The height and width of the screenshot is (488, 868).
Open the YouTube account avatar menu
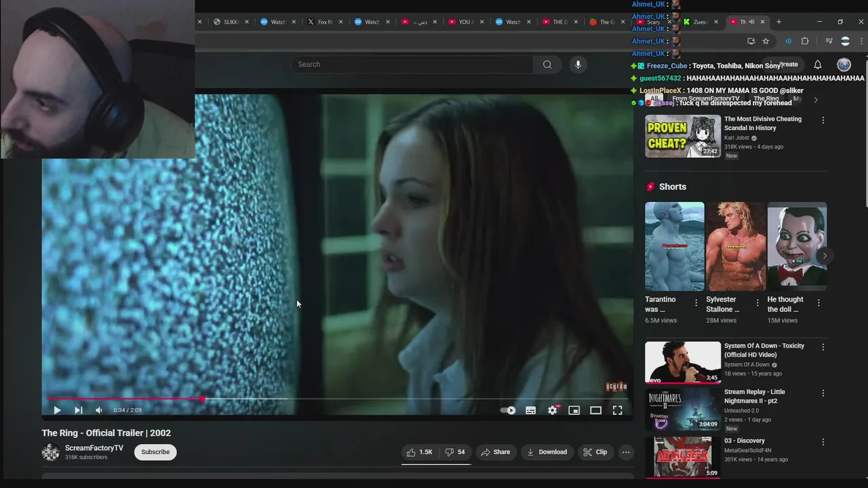point(844,64)
